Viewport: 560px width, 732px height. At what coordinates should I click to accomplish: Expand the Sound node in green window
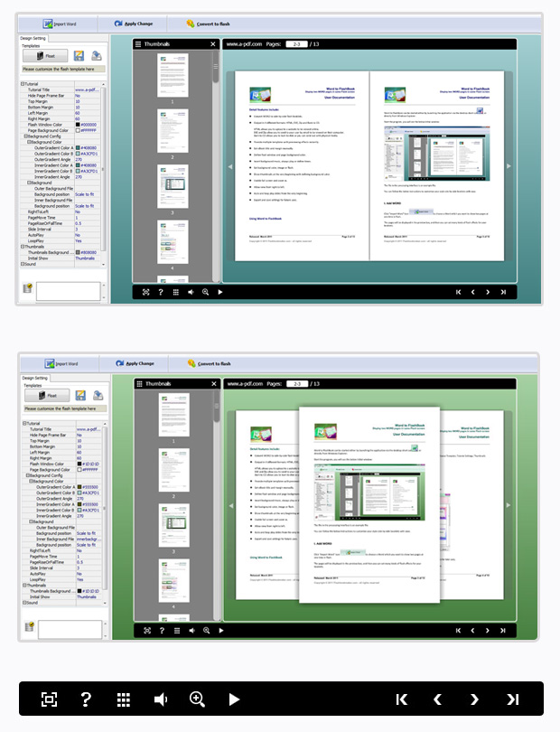(24, 603)
